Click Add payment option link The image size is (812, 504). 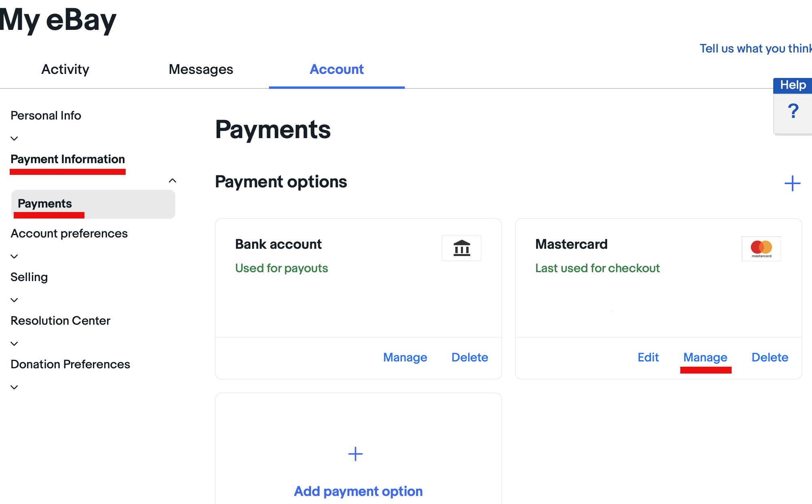[358, 491]
